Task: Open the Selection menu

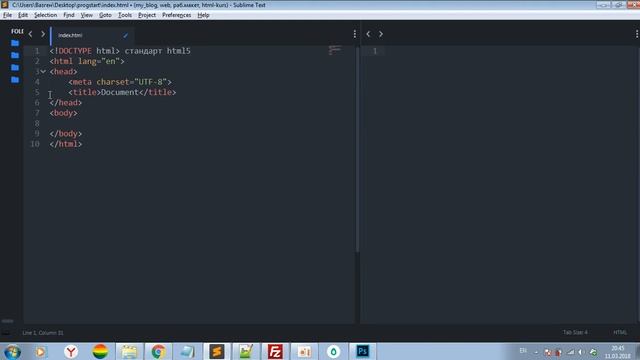Action: coord(45,15)
